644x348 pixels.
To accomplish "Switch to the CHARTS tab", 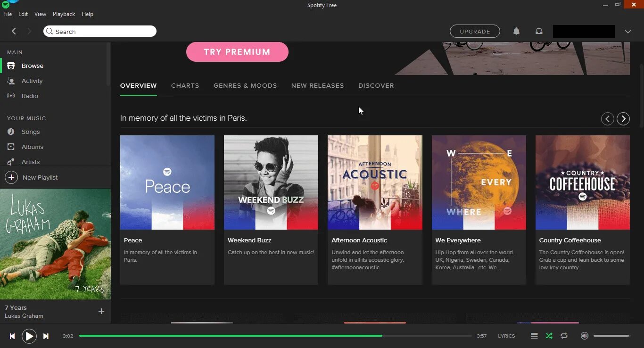I will coord(185,86).
